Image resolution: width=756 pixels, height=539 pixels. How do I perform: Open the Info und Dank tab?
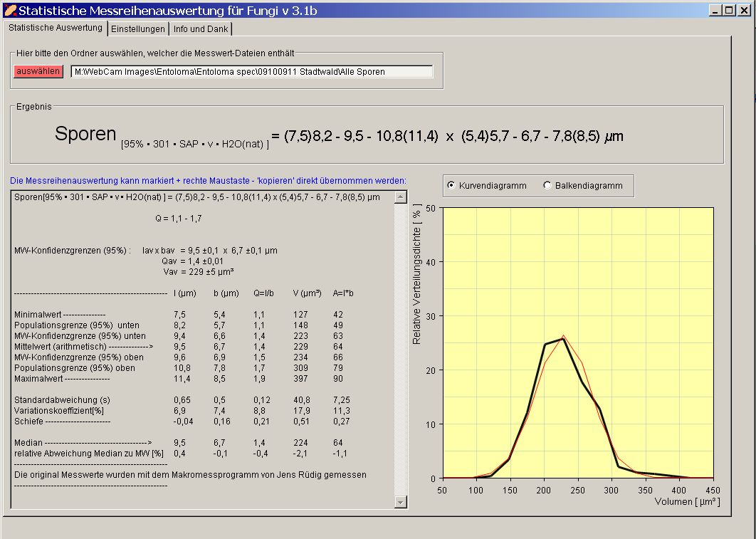pos(201,28)
